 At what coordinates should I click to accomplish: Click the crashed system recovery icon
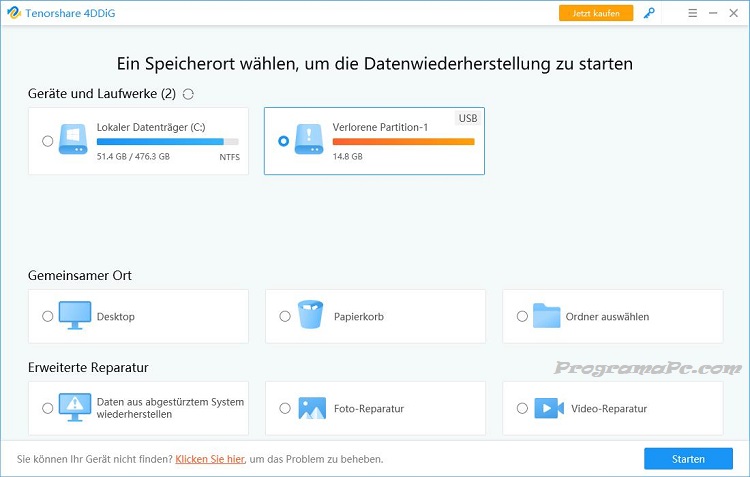click(x=74, y=408)
